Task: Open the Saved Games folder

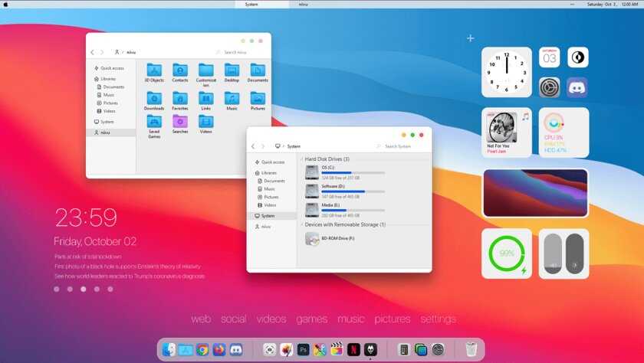Action: point(154,125)
